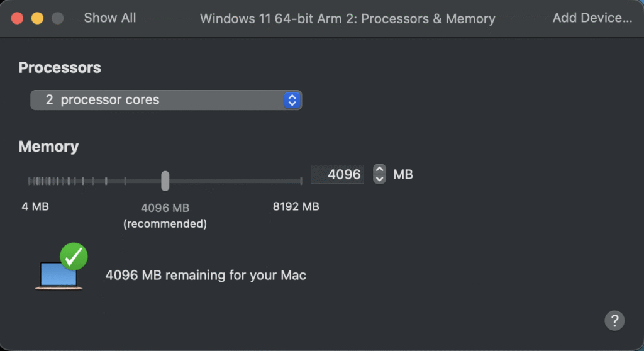Click the blue chevron arrows on processor selector

291,100
